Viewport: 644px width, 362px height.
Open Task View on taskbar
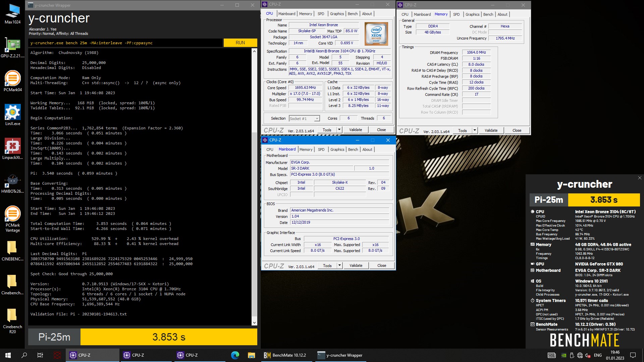click(40, 355)
